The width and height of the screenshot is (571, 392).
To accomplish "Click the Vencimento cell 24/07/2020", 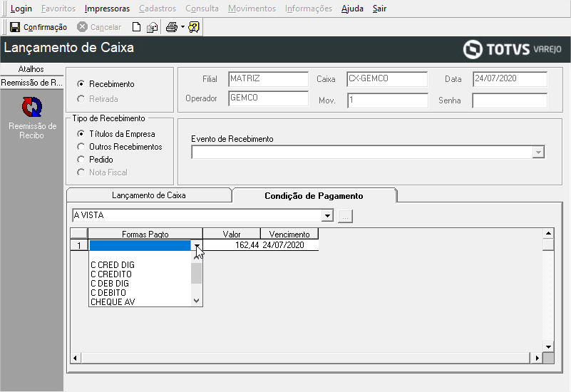I will pyautogui.click(x=289, y=245).
